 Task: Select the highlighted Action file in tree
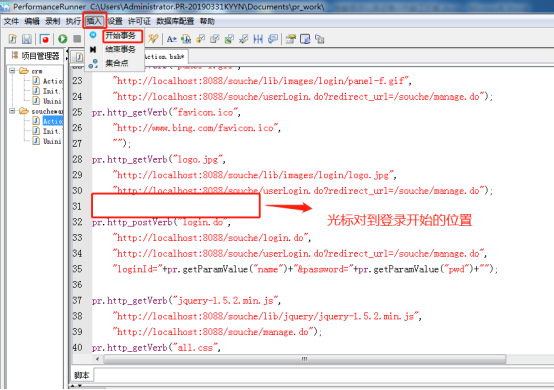tap(53, 121)
